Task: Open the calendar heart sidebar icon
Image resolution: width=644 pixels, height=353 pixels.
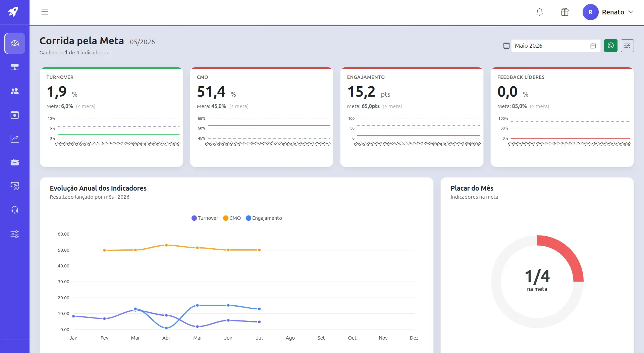Action: pos(15,115)
